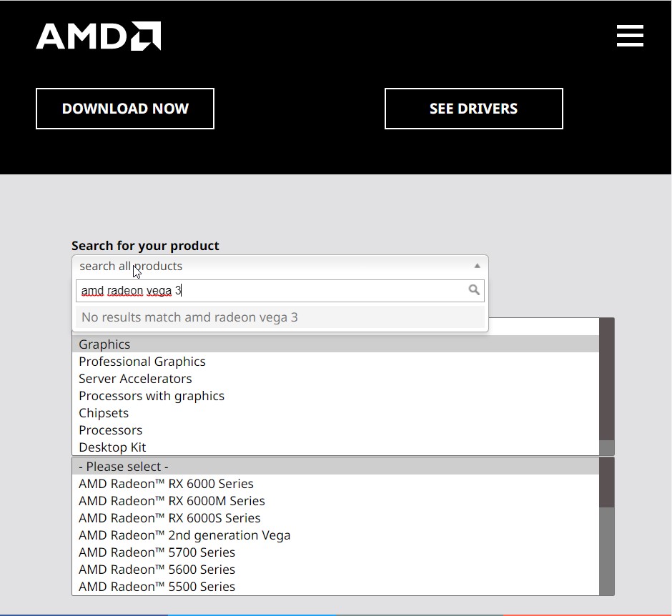Collapse the search dropdown with the arrow

tap(477, 264)
